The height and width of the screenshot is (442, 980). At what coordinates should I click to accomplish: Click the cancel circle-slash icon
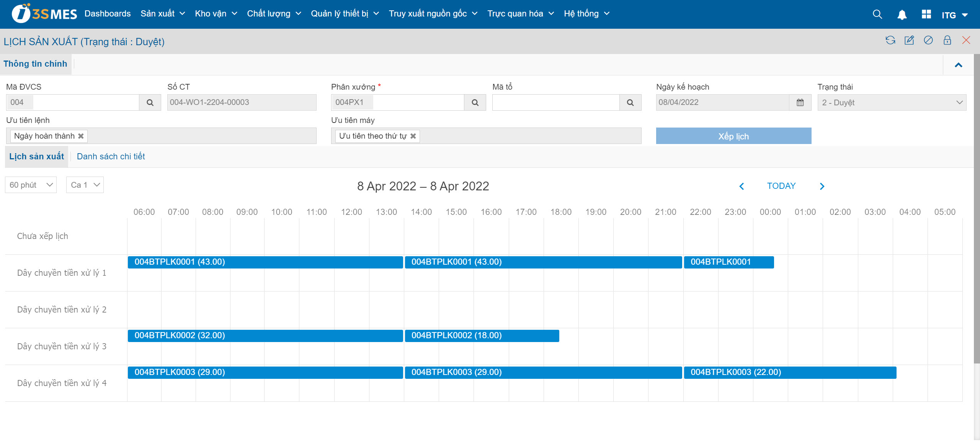click(928, 40)
